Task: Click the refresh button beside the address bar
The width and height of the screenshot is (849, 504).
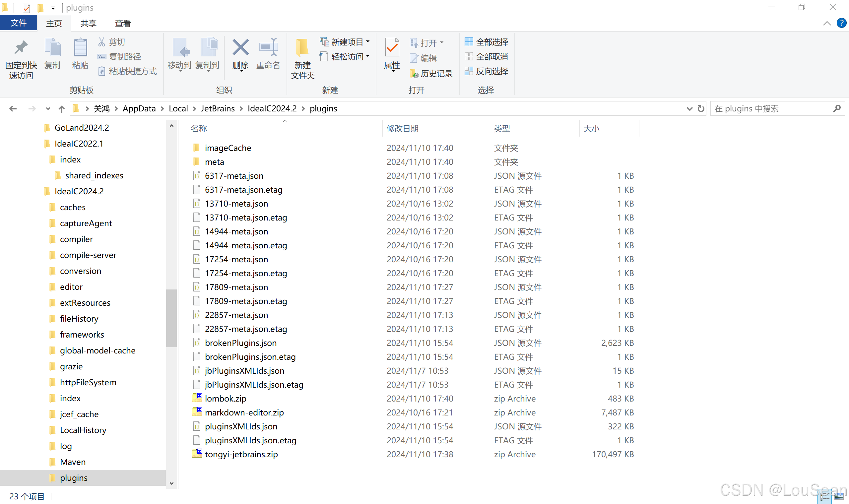Action: pos(701,109)
